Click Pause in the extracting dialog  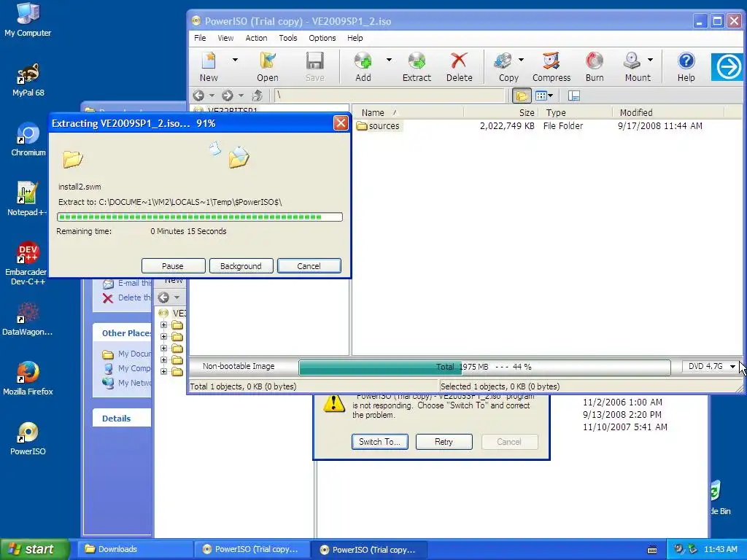[x=173, y=266]
